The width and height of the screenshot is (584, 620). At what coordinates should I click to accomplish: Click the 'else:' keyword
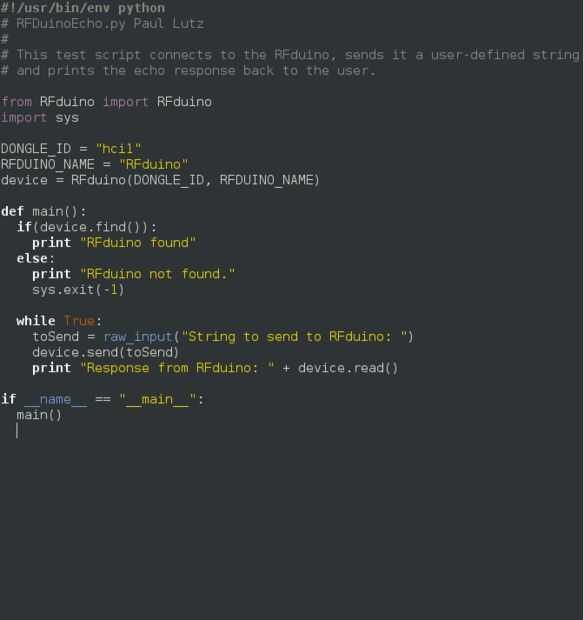[x=36, y=259]
